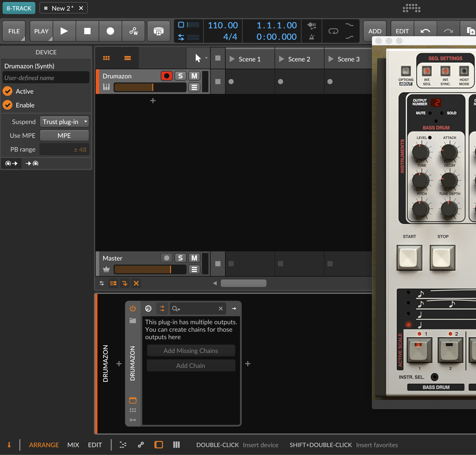Adjust the Drumazon track volume fader

pyautogui.click(x=150, y=87)
